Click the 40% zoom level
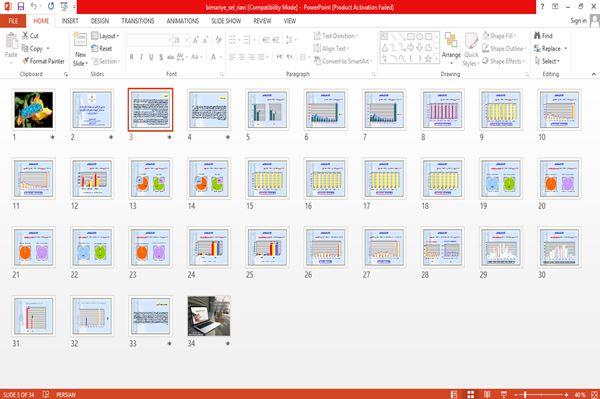Viewport: 600px width, 399px height. tap(580, 394)
